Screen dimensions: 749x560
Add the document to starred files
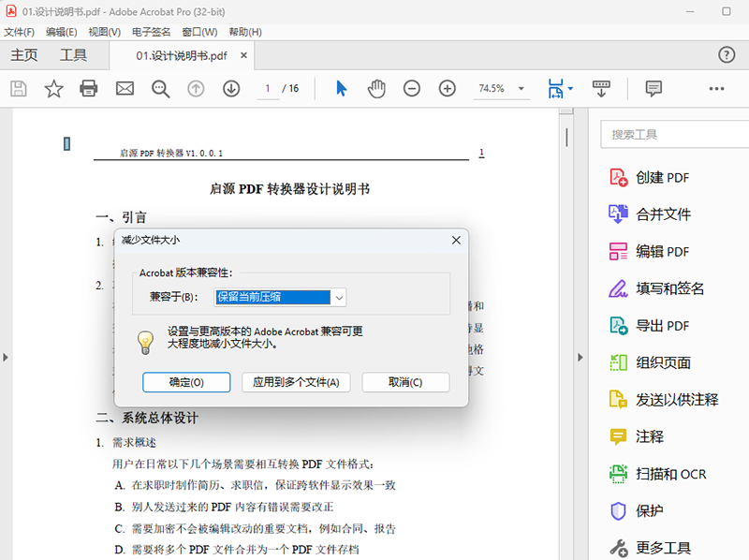pos(53,89)
